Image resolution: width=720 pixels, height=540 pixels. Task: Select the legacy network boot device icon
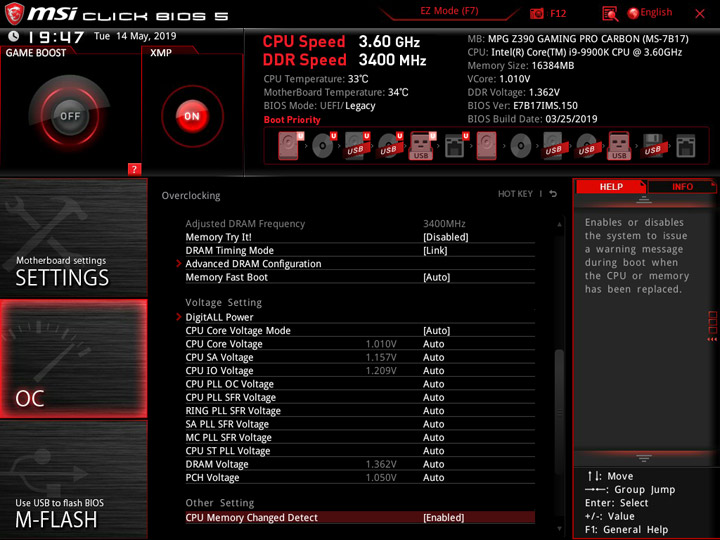pos(686,146)
